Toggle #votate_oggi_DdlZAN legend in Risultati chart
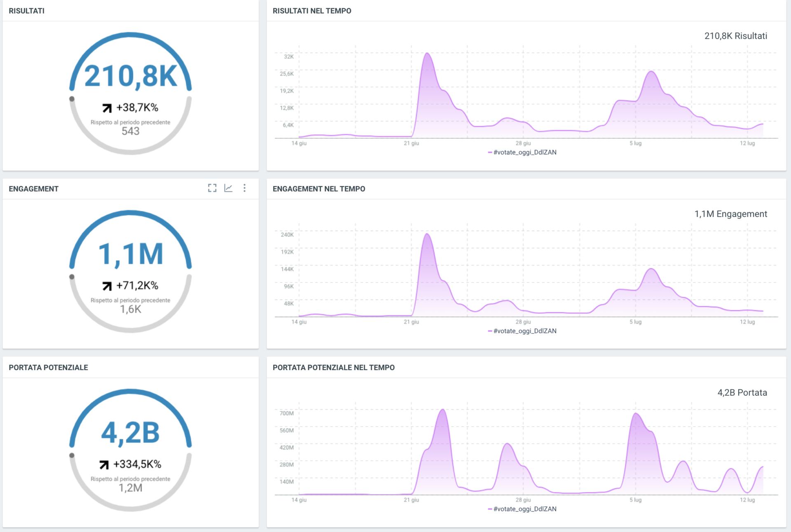791x532 pixels. pos(522,152)
